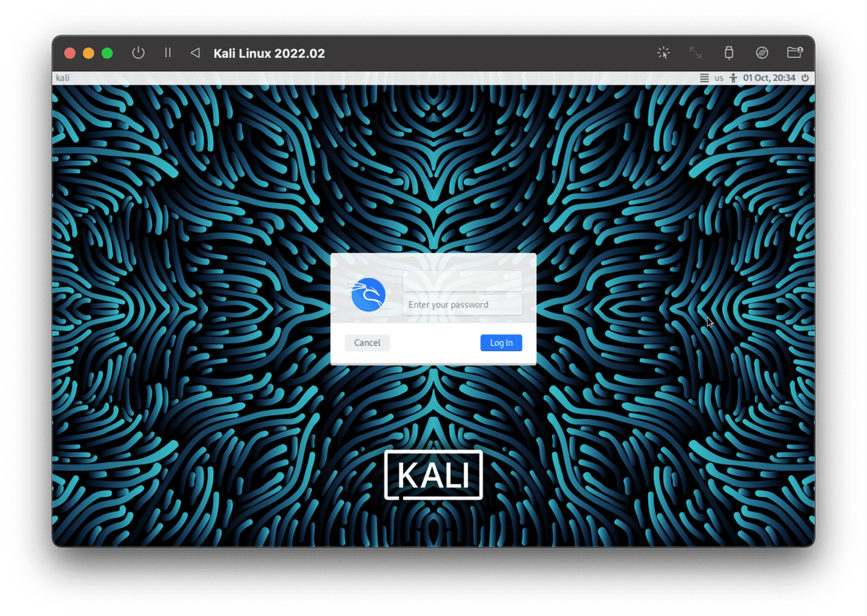The width and height of the screenshot is (867, 616).
Task: Open the USB devices icon
Action: point(728,53)
